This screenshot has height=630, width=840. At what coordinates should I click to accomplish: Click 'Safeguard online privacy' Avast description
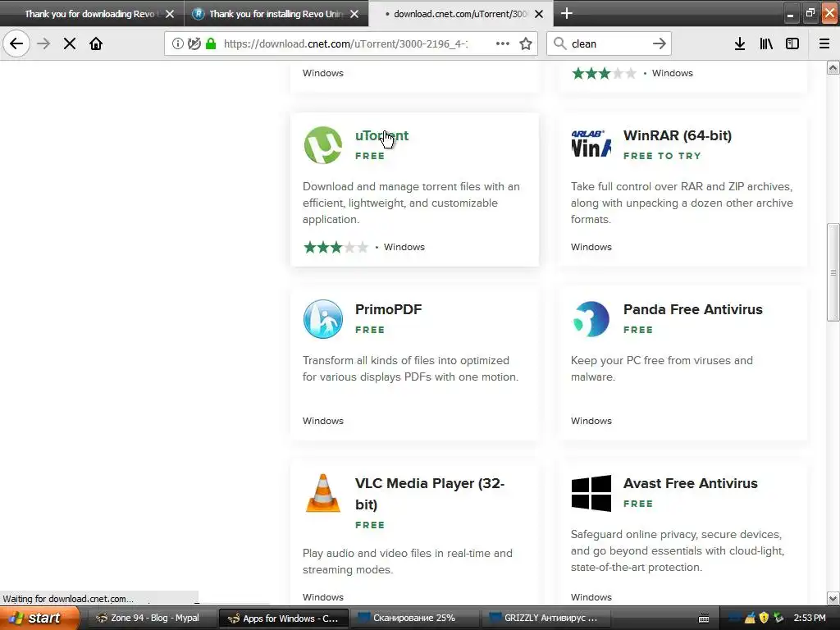click(x=677, y=550)
